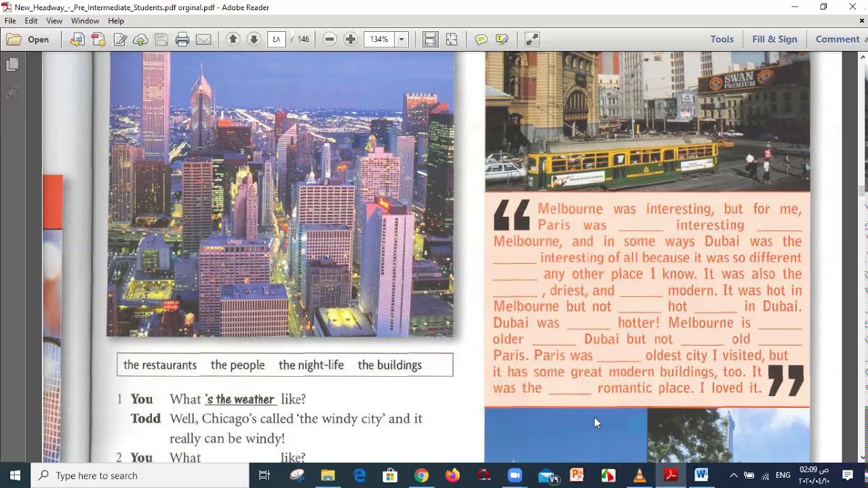Click the page number field
The height and width of the screenshot is (488, 868).
coord(277,39)
